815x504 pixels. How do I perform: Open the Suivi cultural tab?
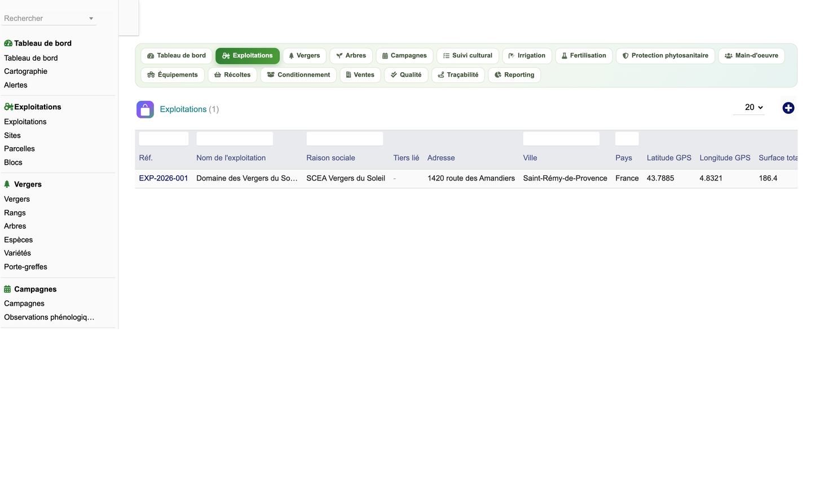coord(468,56)
